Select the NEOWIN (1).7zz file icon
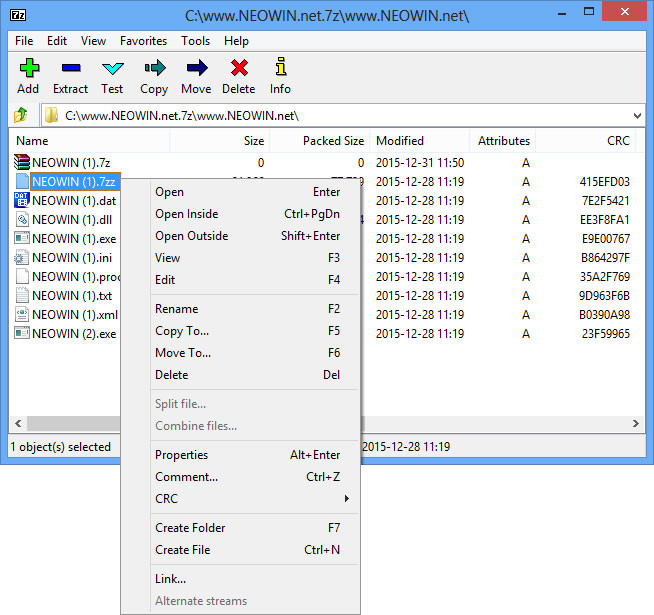The width and height of the screenshot is (654, 615). [22, 181]
